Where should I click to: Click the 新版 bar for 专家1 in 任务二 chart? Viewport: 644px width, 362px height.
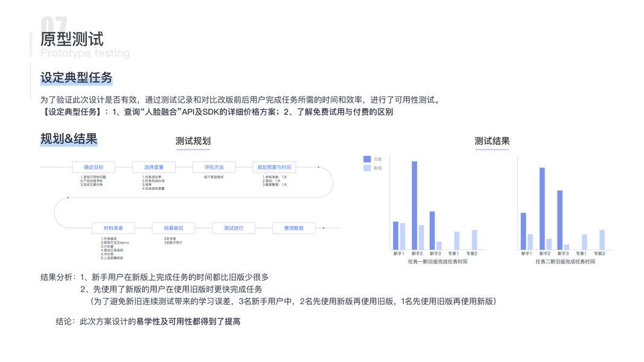[x=584, y=242]
